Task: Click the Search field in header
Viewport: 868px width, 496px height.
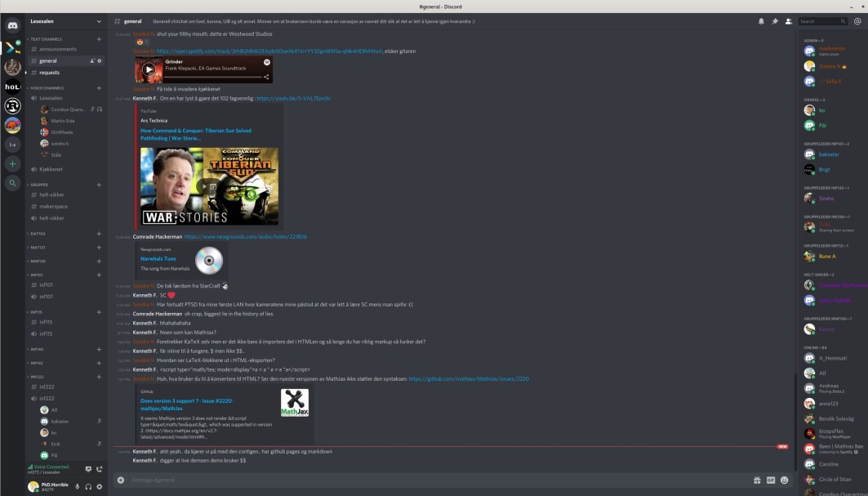Action: (822, 21)
